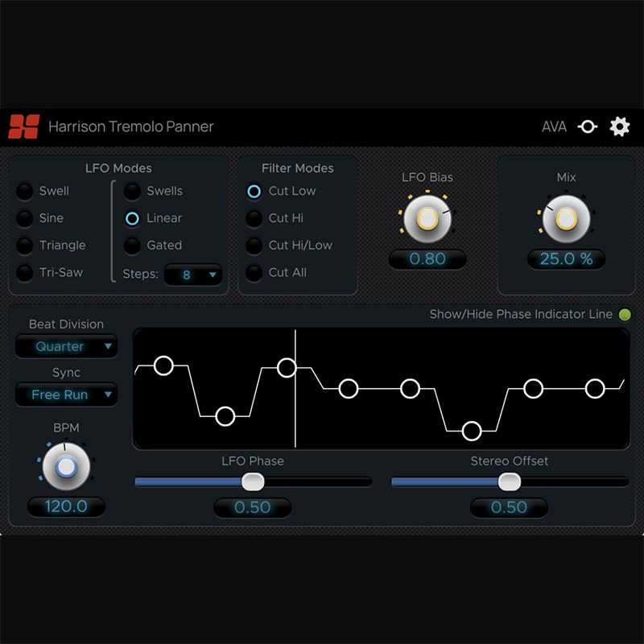Image resolution: width=644 pixels, height=644 pixels.
Task: Click the LFO Bias value 0.80
Action: (427, 259)
